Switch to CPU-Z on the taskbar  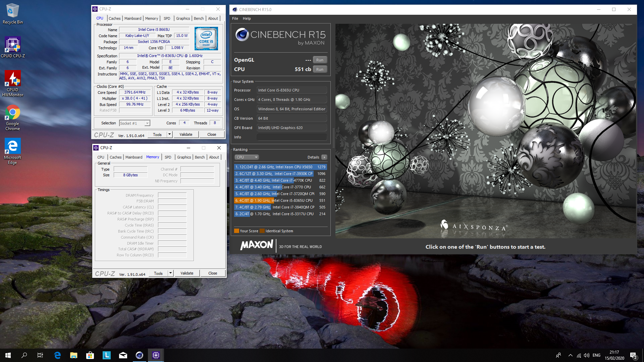[156, 355]
